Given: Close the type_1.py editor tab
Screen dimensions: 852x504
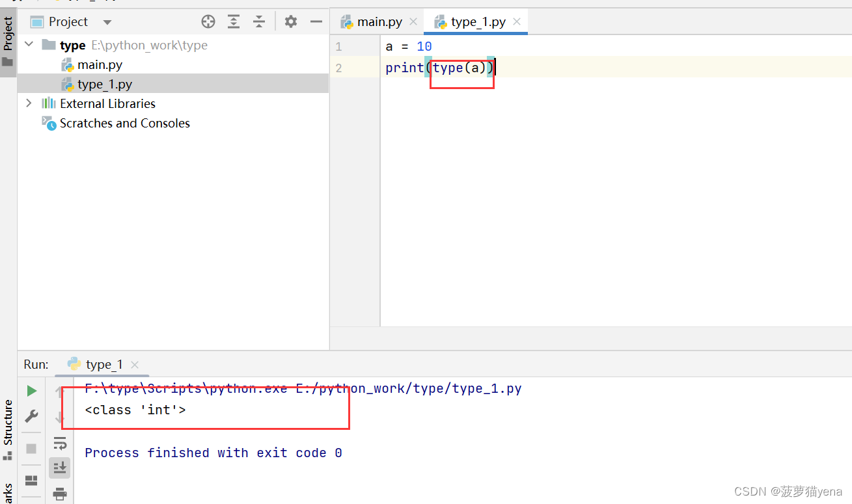Looking at the screenshot, I should tap(517, 21).
